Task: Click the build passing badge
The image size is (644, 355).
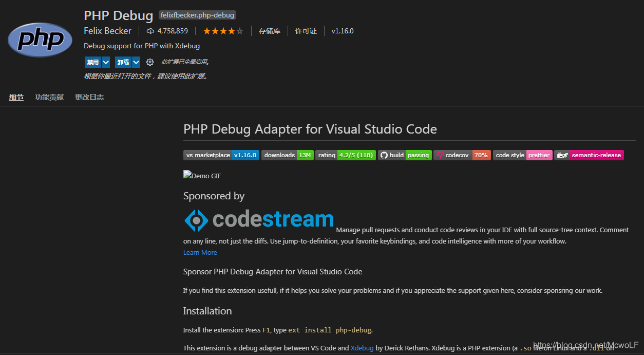Action: pyautogui.click(x=405, y=155)
